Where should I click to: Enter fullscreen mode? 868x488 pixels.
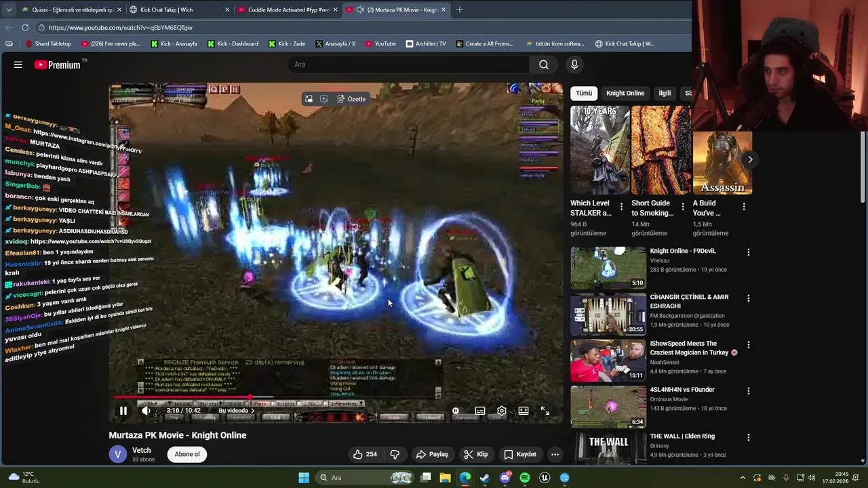[x=545, y=411]
